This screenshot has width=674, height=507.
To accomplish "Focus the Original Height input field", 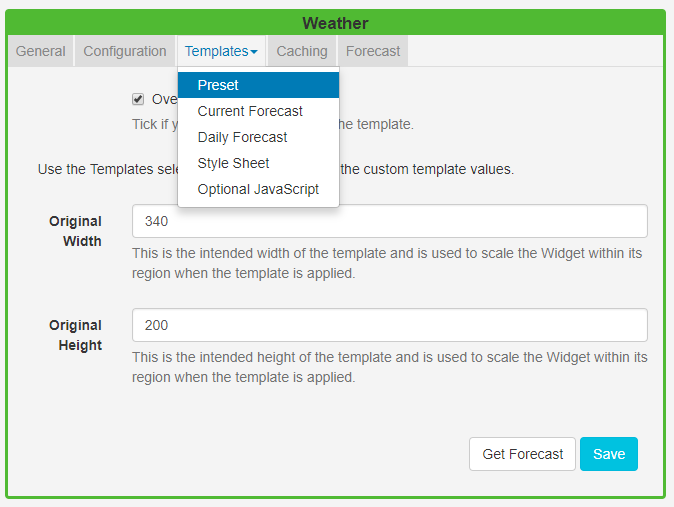I will tap(389, 325).
